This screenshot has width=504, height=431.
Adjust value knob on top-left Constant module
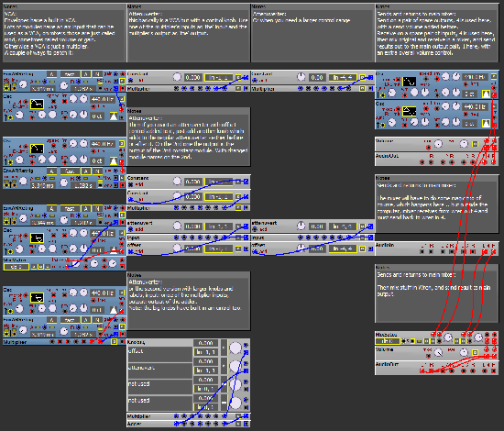[177, 77]
